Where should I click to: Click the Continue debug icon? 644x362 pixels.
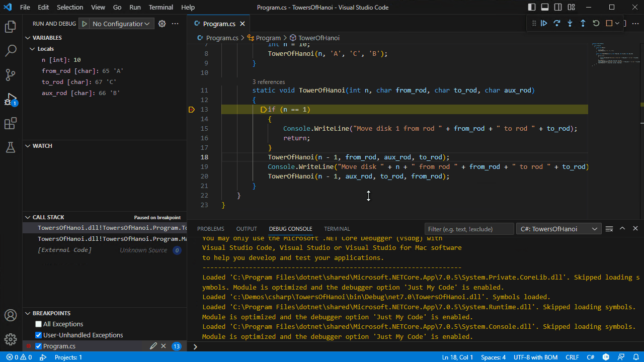coord(544,23)
